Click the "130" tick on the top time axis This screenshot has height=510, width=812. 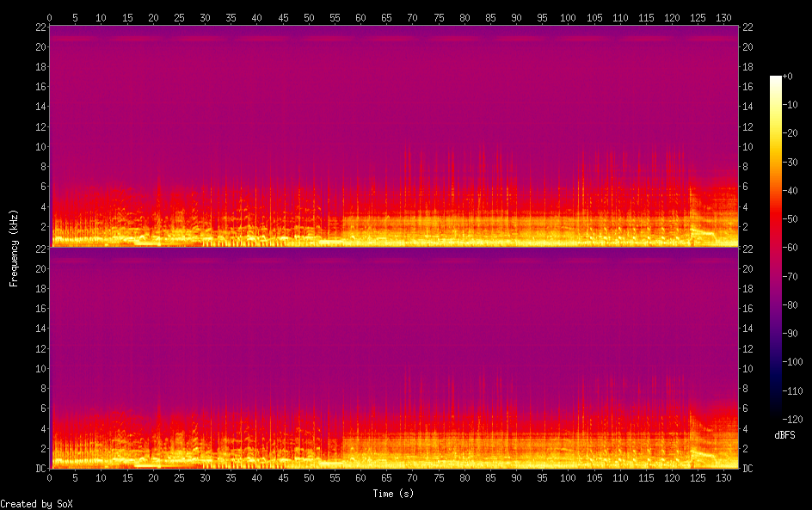pyautogui.click(x=723, y=17)
